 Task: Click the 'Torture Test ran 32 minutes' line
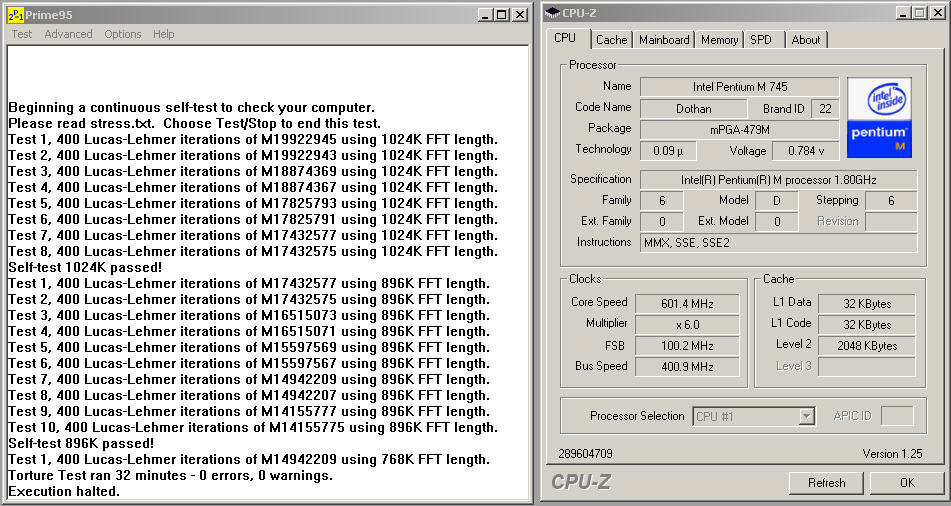170,475
